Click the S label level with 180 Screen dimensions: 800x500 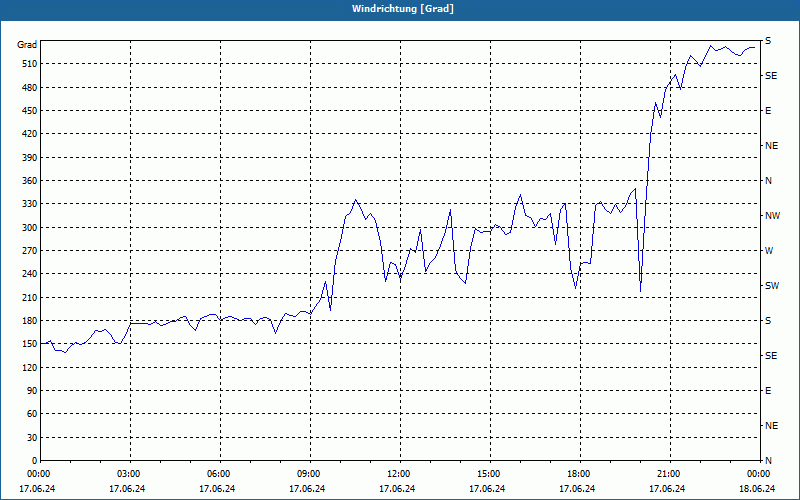tap(768, 321)
